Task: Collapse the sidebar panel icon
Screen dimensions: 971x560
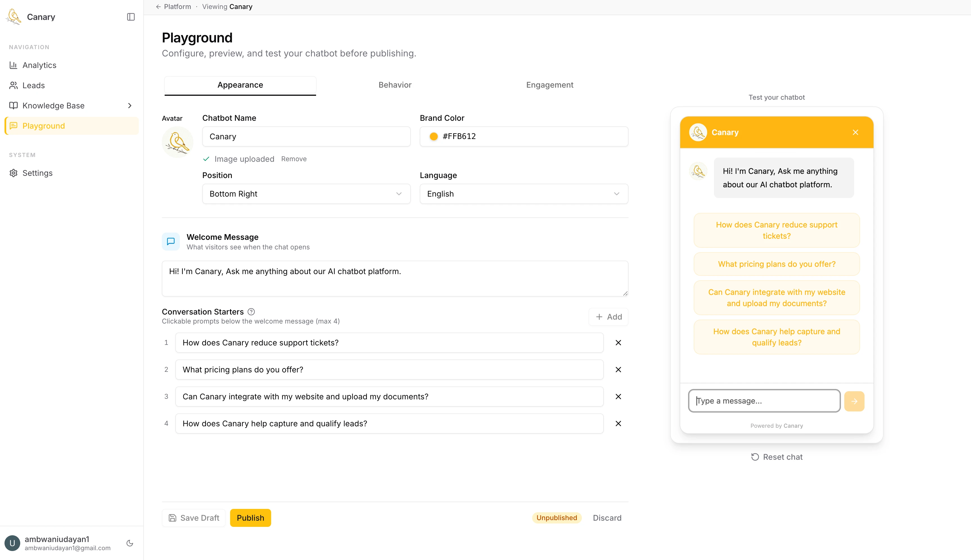Action: 131,17
